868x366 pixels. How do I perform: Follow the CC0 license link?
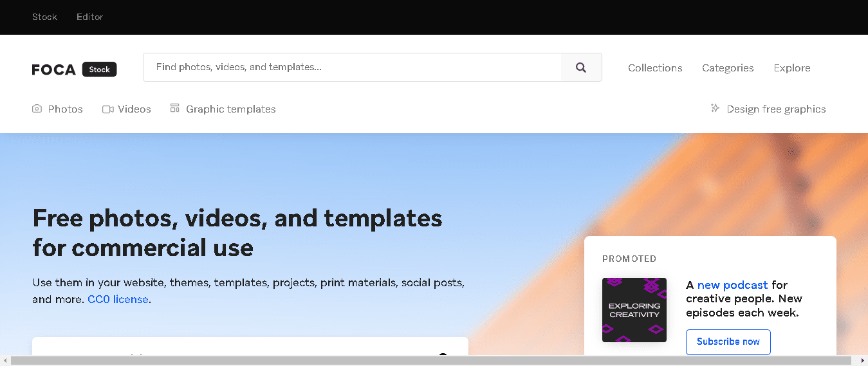point(118,299)
